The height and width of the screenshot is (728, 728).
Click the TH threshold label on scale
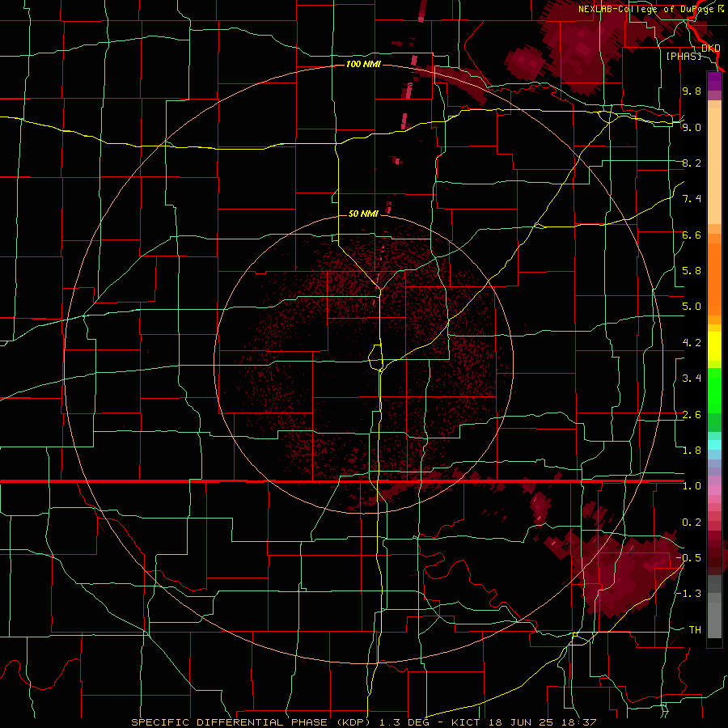695,630
